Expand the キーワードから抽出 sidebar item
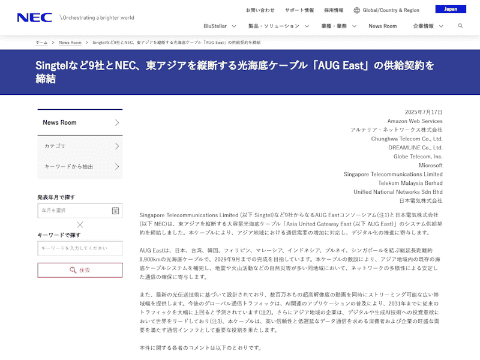The width and height of the screenshot is (480, 360). [x=80, y=166]
